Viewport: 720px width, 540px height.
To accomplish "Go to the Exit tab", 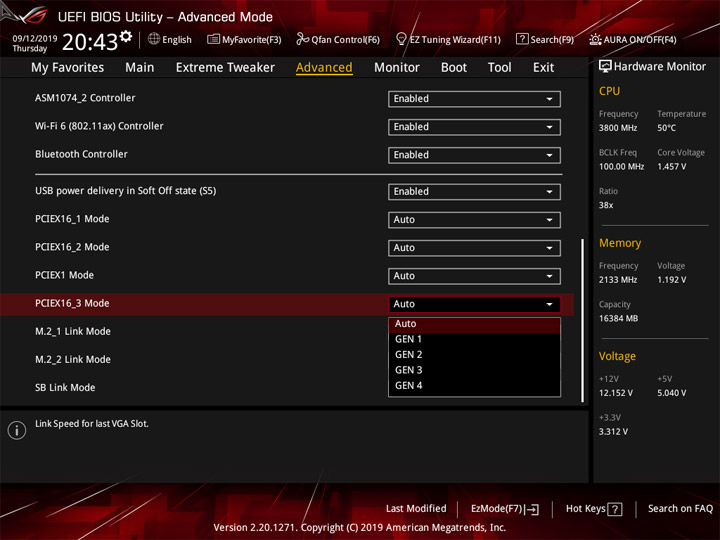I will [x=543, y=68].
